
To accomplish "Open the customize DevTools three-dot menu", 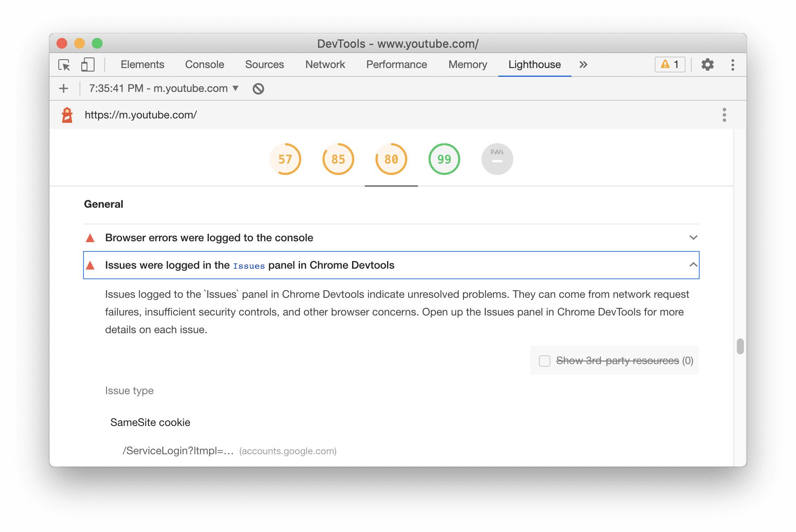I will [732, 65].
